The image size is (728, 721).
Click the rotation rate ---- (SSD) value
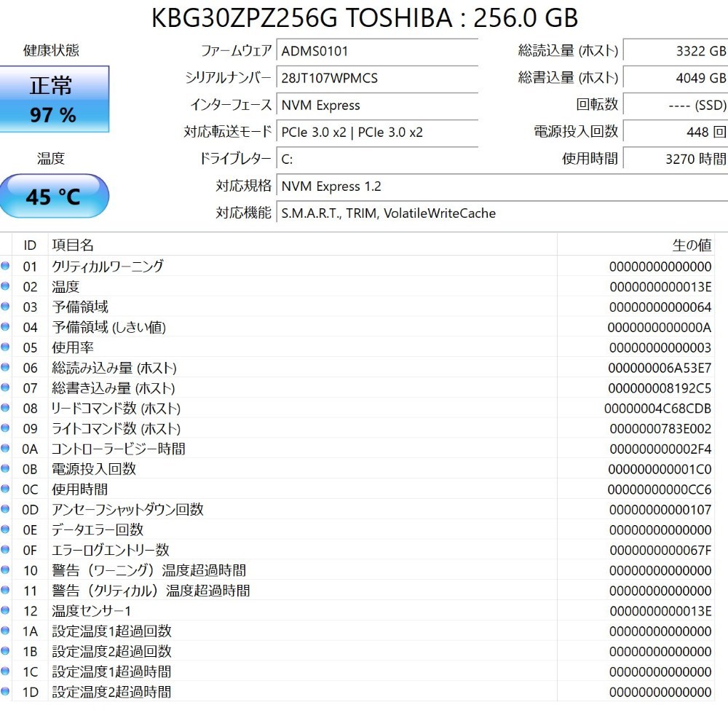click(676, 105)
